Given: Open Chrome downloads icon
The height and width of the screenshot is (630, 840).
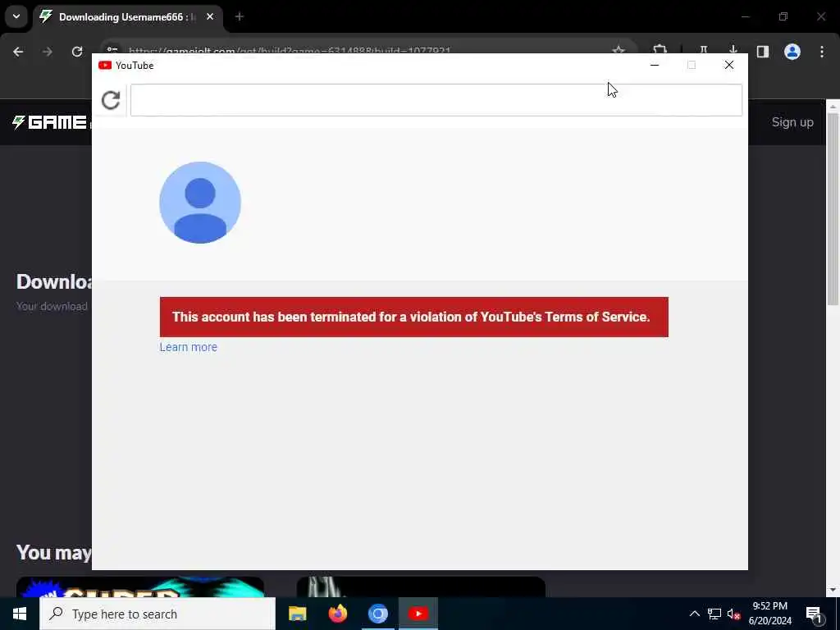Looking at the screenshot, I should click(733, 50).
